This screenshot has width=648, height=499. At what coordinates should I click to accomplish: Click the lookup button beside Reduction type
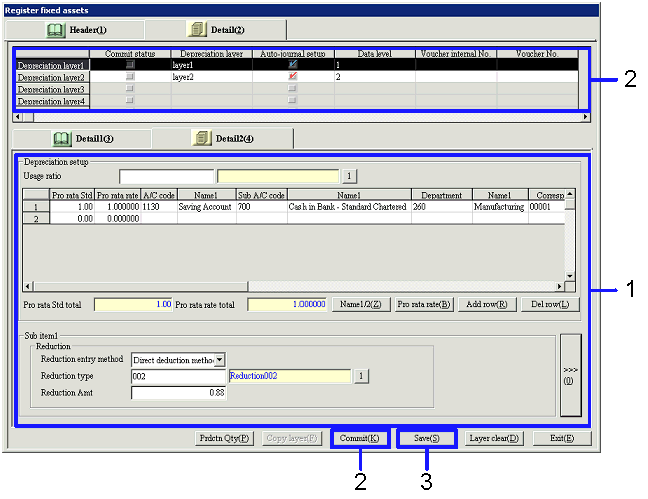coord(362,376)
